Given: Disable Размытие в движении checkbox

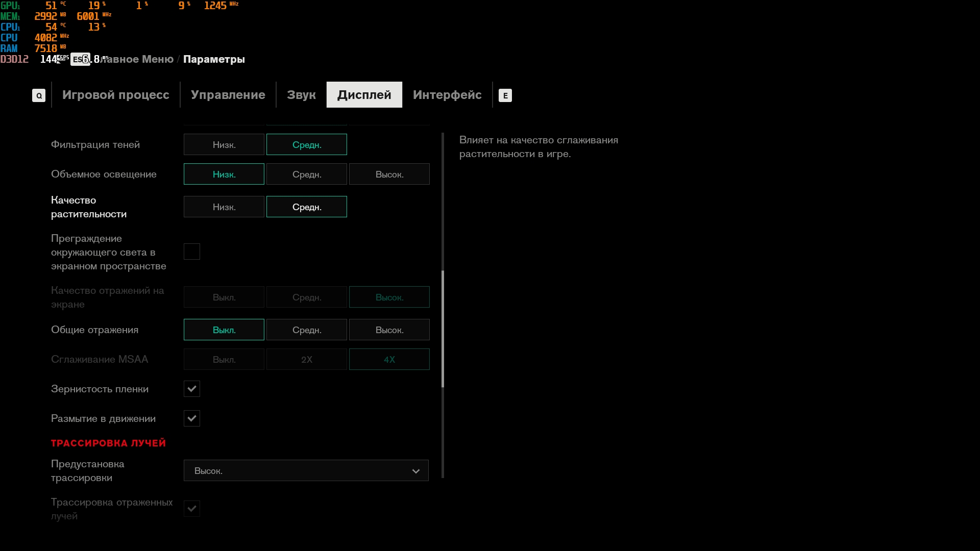Looking at the screenshot, I should [192, 418].
